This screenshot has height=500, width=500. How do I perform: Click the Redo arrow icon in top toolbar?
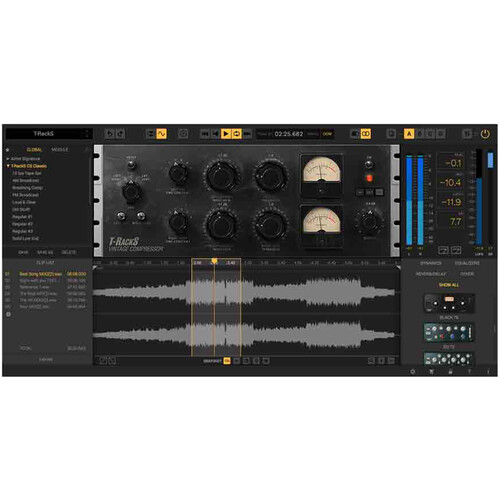(x=120, y=134)
